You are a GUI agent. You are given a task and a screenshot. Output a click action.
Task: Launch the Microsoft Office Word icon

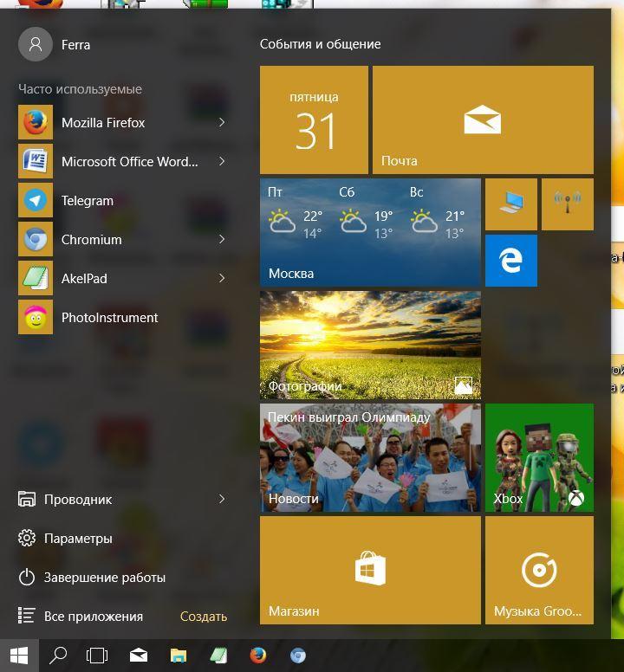36,161
